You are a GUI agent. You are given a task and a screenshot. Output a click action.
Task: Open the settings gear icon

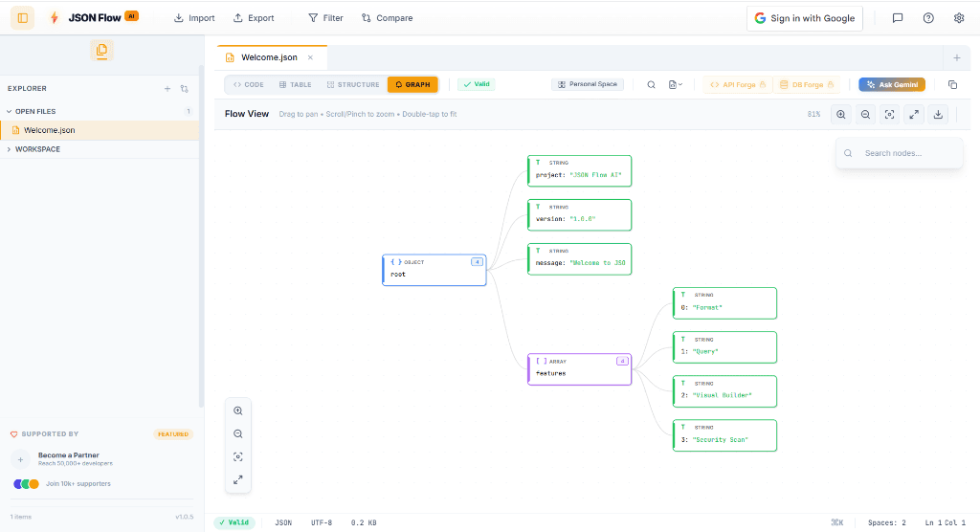pyautogui.click(x=959, y=18)
